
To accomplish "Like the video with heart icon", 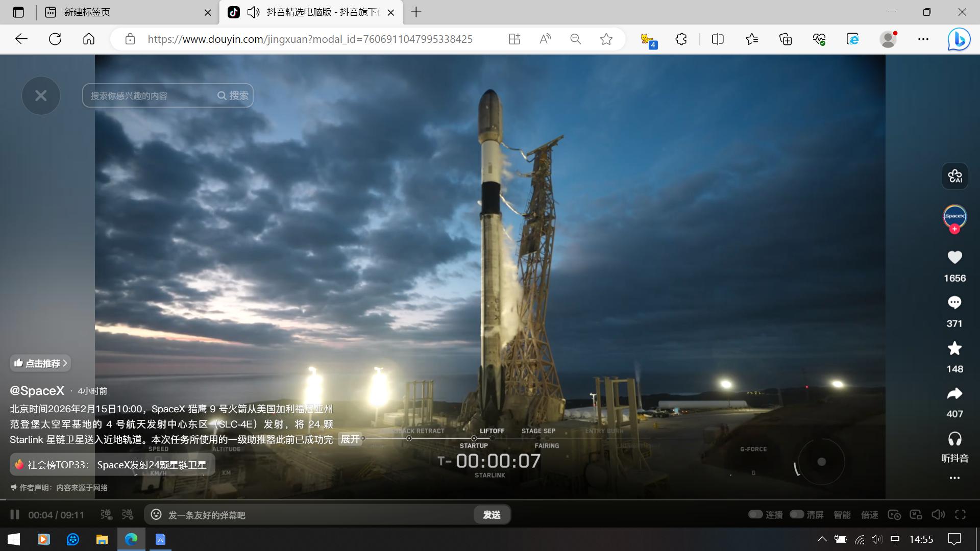I will click(954, 258).
